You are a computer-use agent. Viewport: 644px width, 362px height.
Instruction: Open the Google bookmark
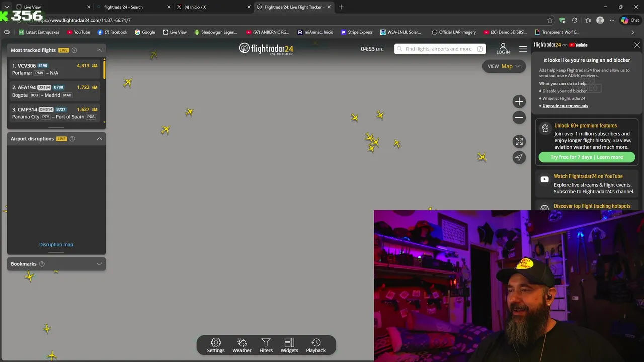(x=145, y=32)
